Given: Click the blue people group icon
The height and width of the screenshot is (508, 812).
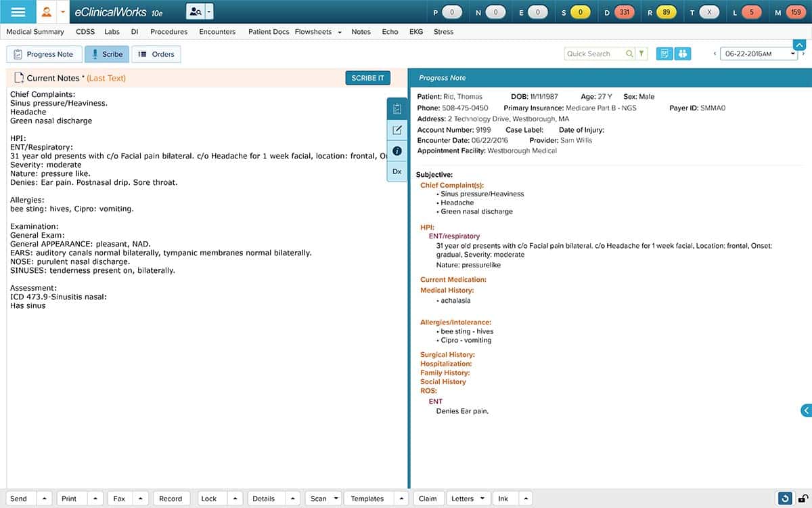Looking at the screenshot, I should coord(683,54).
